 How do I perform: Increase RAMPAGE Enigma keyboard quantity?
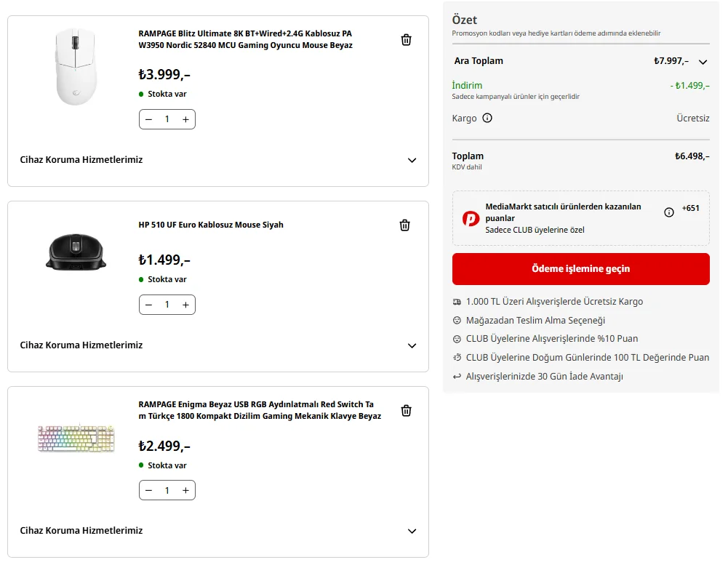pos(185,491)
